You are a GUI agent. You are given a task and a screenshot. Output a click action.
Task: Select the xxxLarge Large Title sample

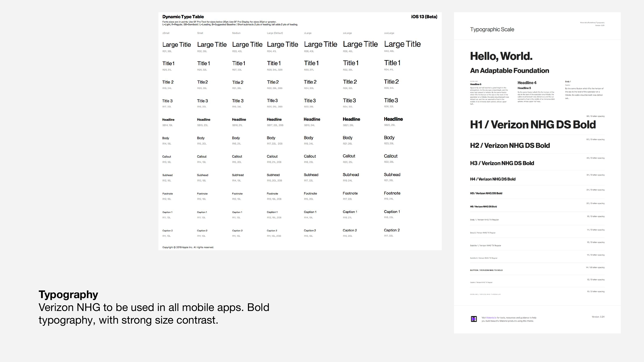point(402,44)
